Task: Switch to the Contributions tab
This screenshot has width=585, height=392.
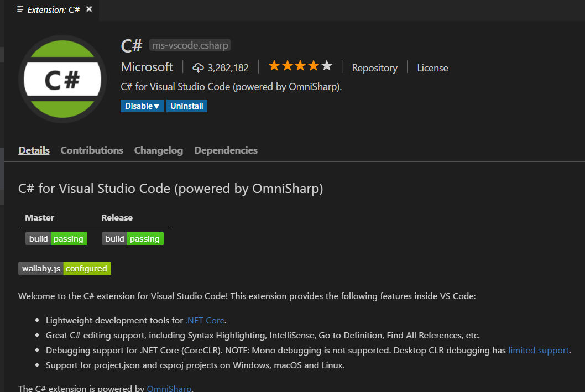Action: (92, 150)
